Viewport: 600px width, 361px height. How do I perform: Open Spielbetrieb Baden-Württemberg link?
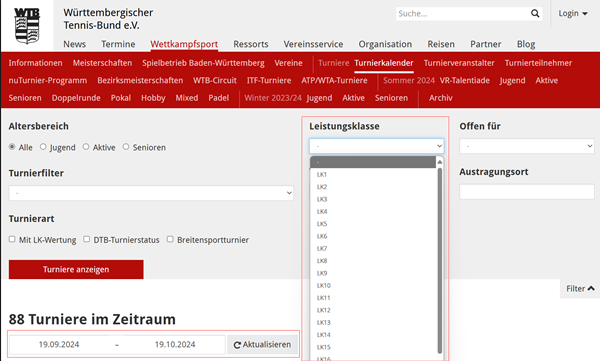204,63
